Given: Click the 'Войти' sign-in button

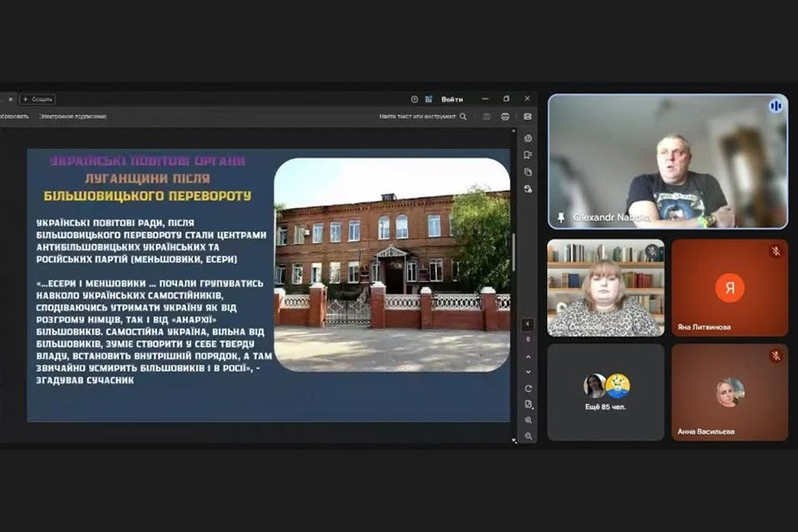Looking at the screenshot, I should tap(452, 99).
